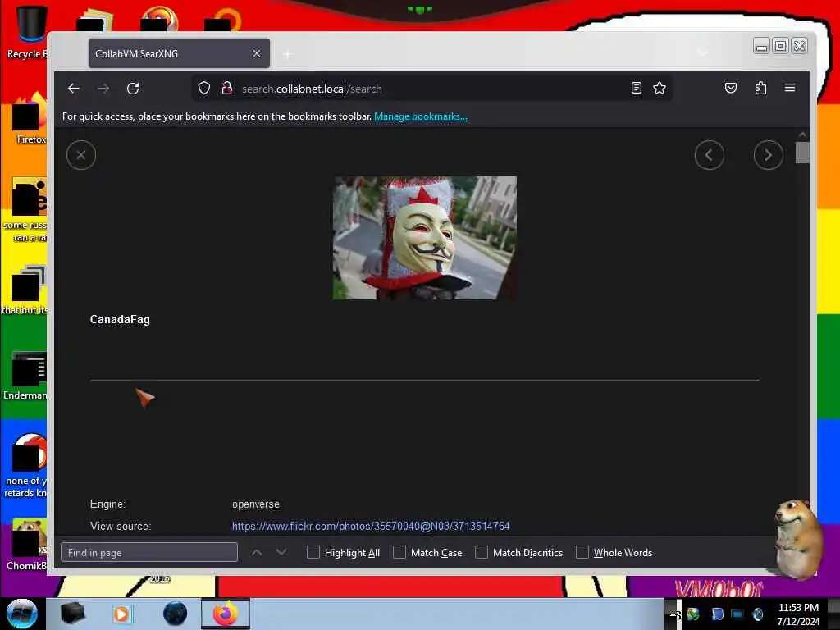Click the page vertical scrollbar thumb
The image size is (840, 630).
802,152
